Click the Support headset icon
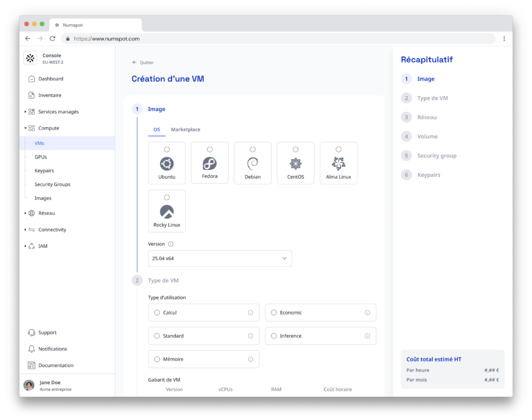 (31, 333)
